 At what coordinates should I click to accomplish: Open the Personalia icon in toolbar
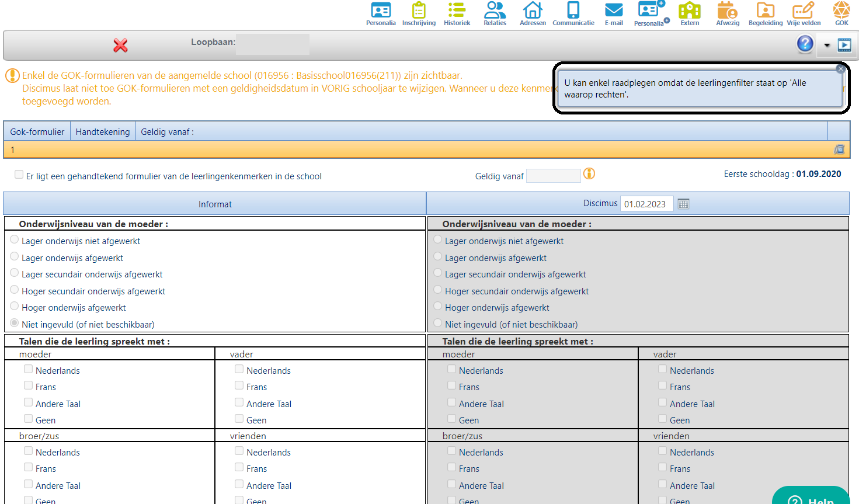pos(381,13)
